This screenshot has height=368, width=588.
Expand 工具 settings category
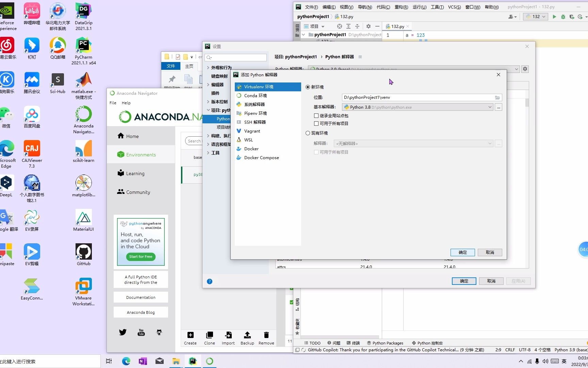[208, 153]
